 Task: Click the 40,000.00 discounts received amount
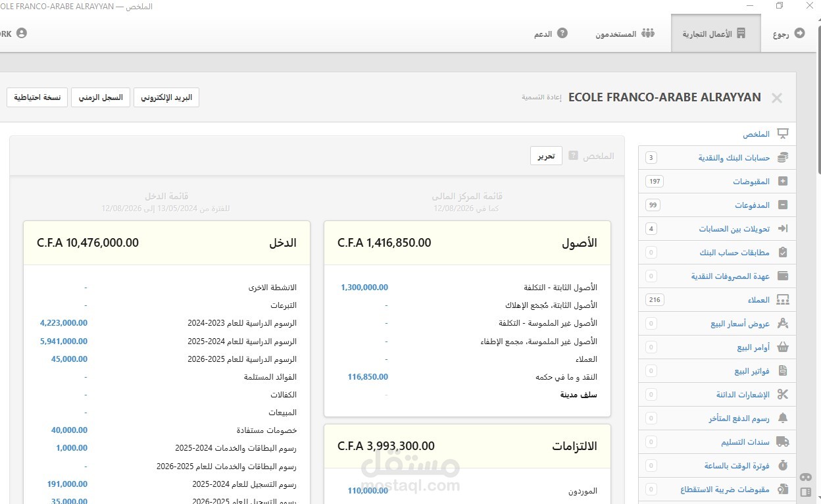coord(69,430)
